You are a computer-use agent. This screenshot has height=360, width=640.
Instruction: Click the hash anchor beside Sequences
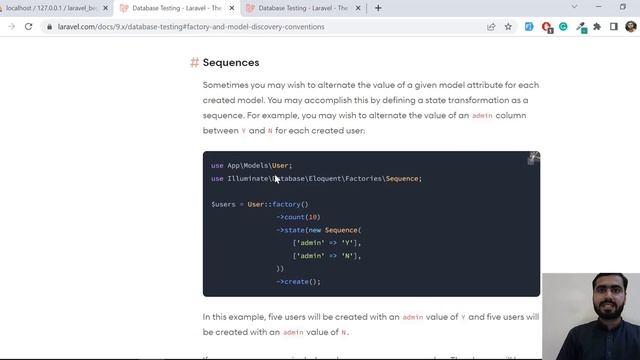(194, 62)
